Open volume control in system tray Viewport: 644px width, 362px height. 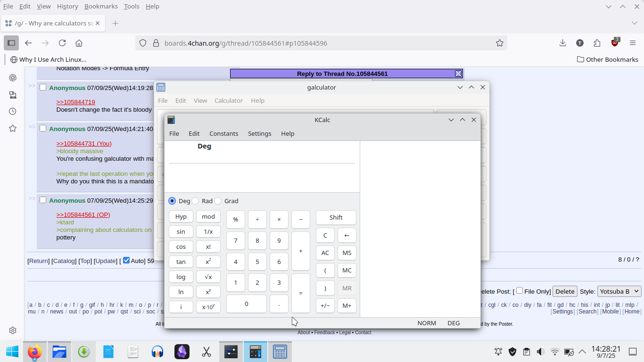coord(540,352)
